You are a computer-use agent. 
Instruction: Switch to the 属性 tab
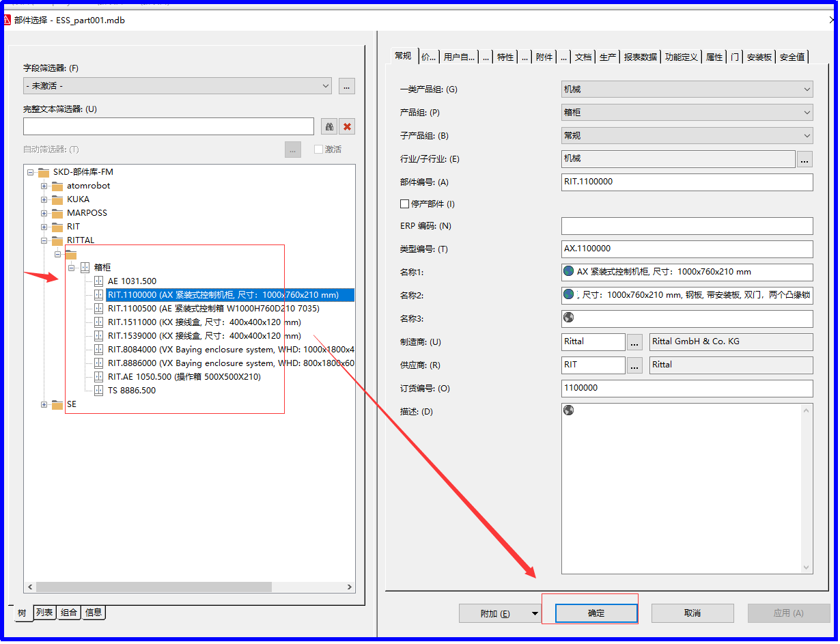click(x=714, y=57)
